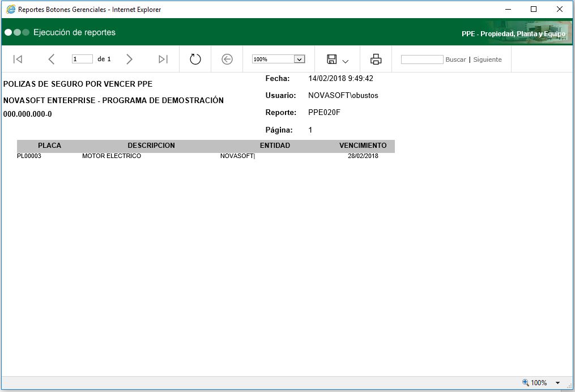Select the PLACA column header
575x392 pixels.
coord(49,146)
